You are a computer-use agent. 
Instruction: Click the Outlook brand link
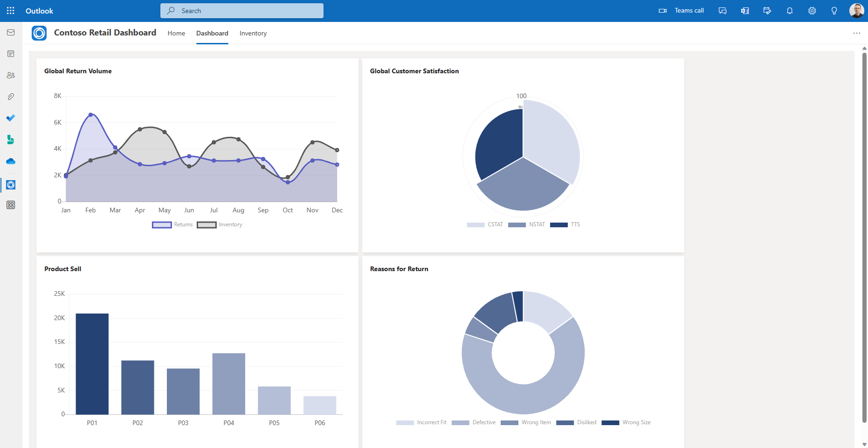click(39, 11)
